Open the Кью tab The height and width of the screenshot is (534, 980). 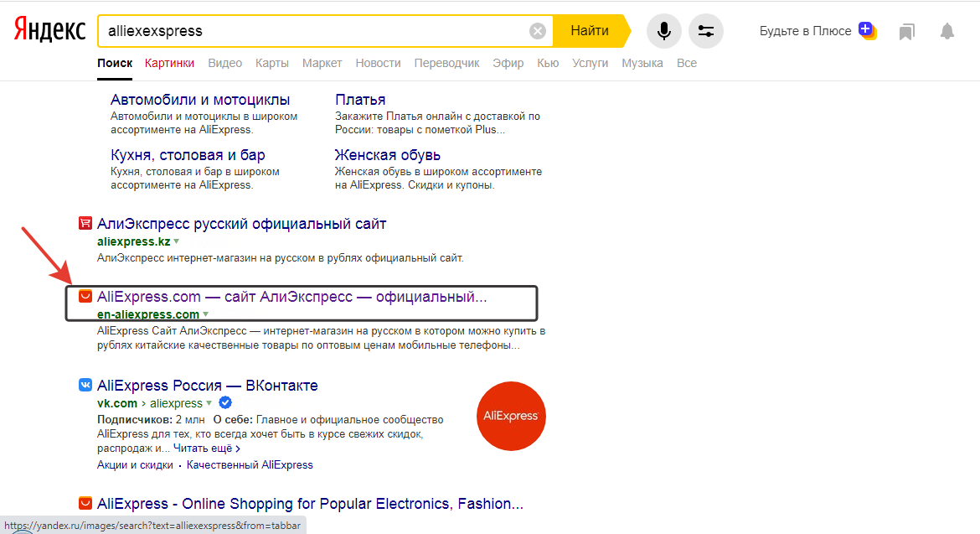548,63
